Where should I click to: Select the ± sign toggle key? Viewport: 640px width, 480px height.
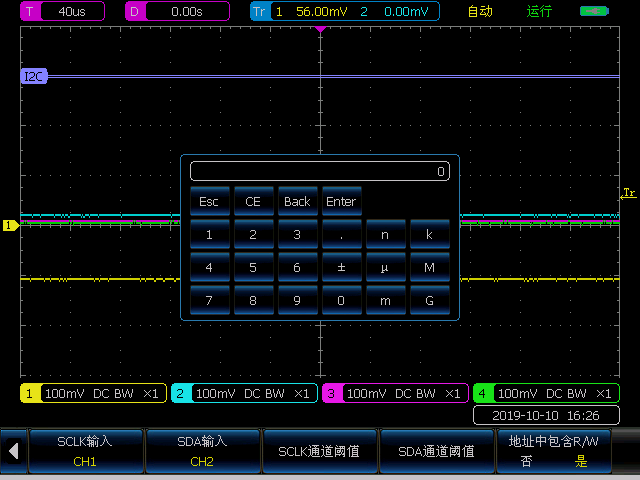[x=341, y=268]
